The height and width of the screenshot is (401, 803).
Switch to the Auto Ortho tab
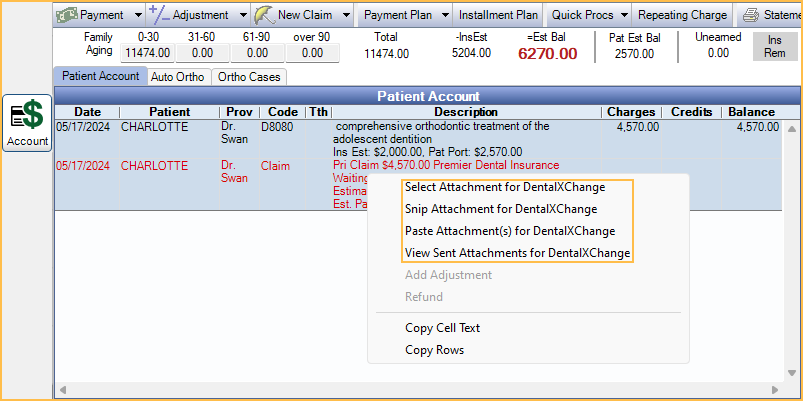177,76
